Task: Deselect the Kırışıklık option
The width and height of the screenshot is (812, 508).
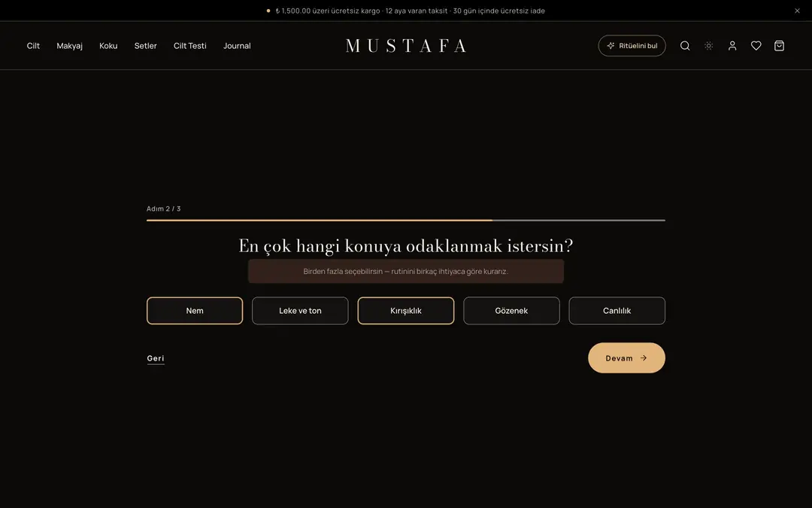Action: (406, 311)
